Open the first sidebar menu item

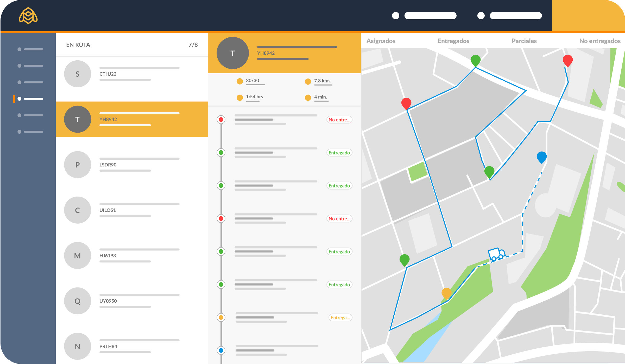coord(30,49)
